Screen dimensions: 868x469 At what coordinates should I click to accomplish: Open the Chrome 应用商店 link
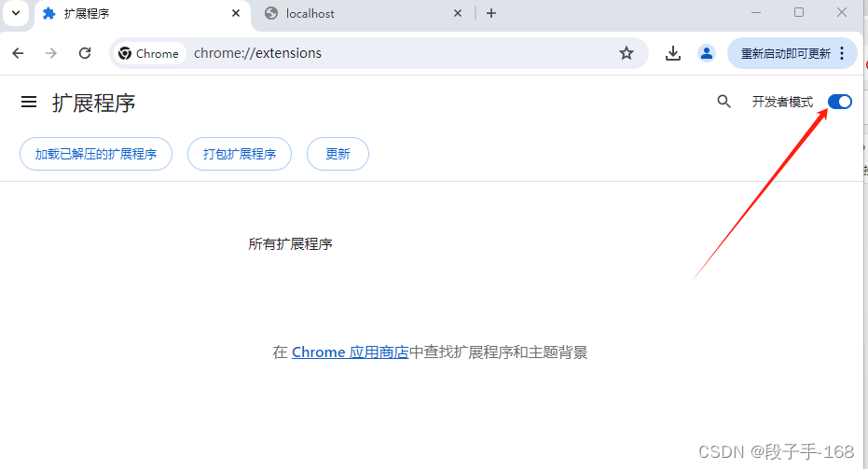pos(350,352)
